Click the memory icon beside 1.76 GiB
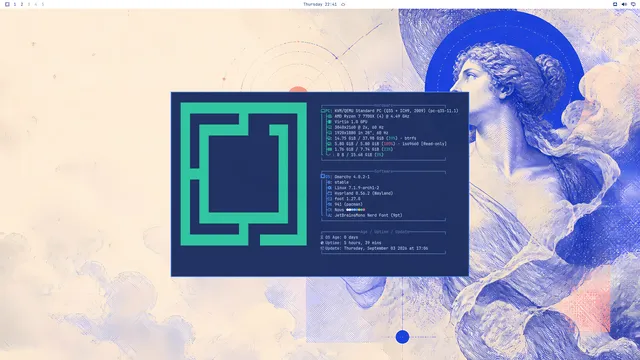Screen dimensions: 640x360 tap(330, 149)
